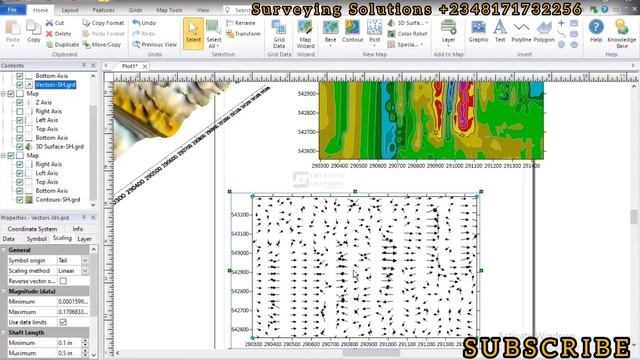The image size is (640, 360).
Task: Click the plot horizontal scrollbar
Action: [x=371, y=353]
